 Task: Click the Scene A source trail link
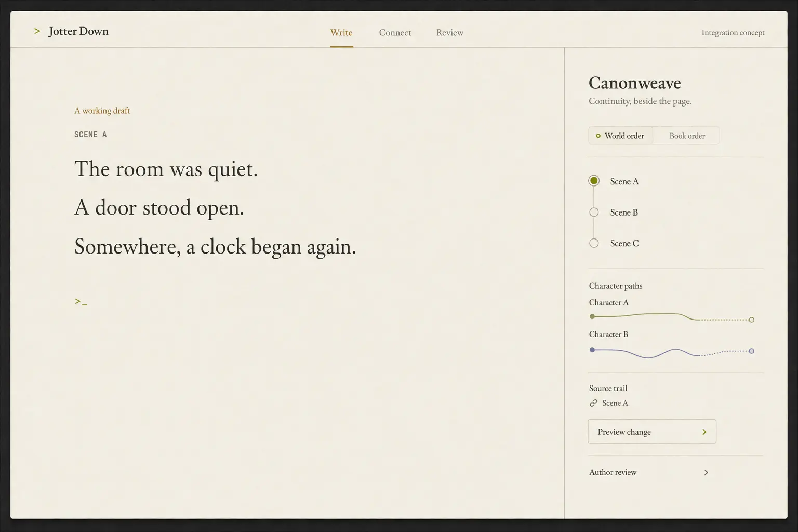click(x=615, y=403)
